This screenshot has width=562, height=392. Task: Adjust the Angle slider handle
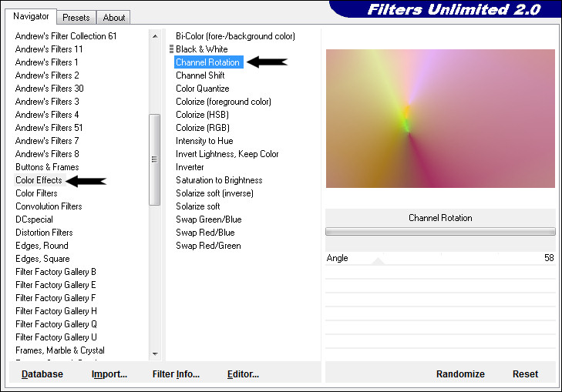[x=377, y=261]
